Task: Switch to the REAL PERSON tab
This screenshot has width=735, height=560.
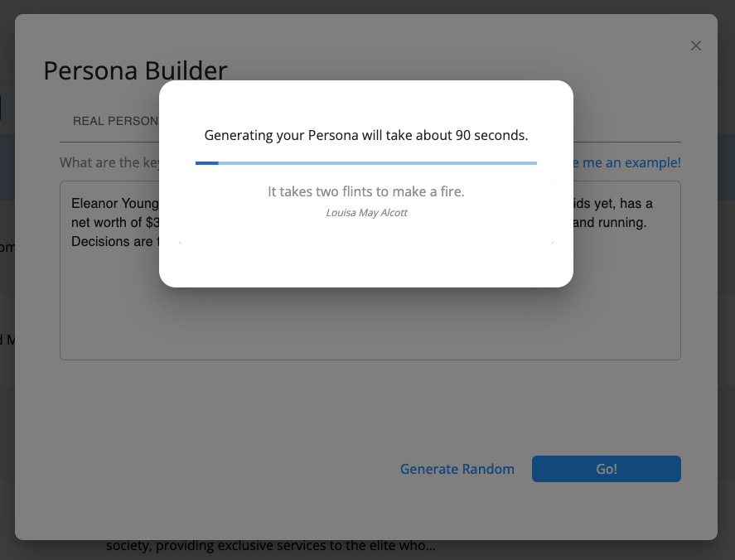Action: pos(114,121)
